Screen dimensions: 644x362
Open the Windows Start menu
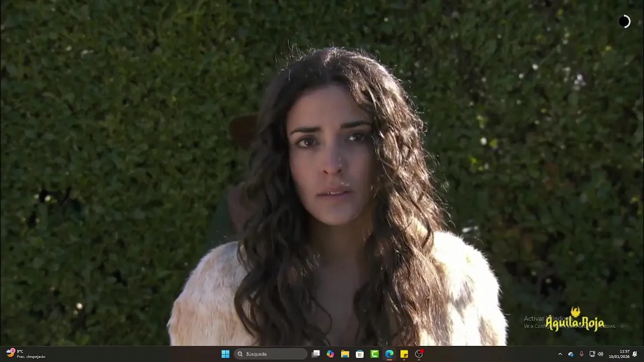[225, 354]
